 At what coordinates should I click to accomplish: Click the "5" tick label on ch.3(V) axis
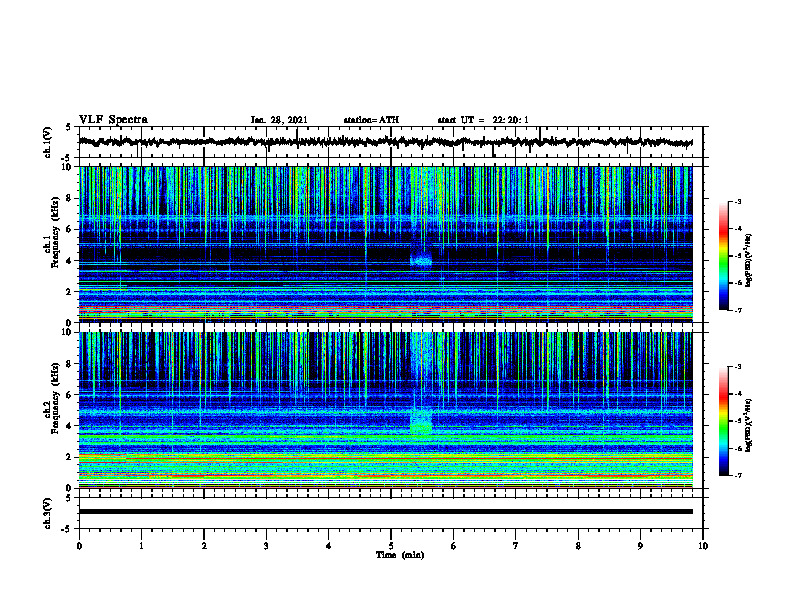click(x=69, y=498)
